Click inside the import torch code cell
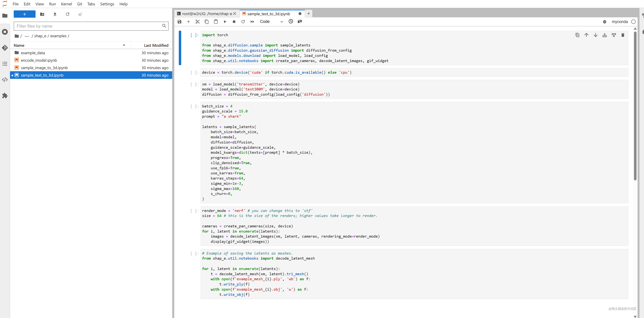644x318 pixels. click(x=414, y=48)
